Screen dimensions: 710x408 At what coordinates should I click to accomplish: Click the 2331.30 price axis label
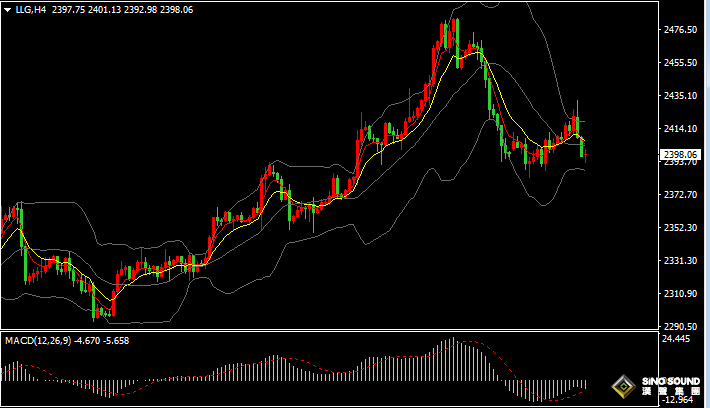coord(680,261)
